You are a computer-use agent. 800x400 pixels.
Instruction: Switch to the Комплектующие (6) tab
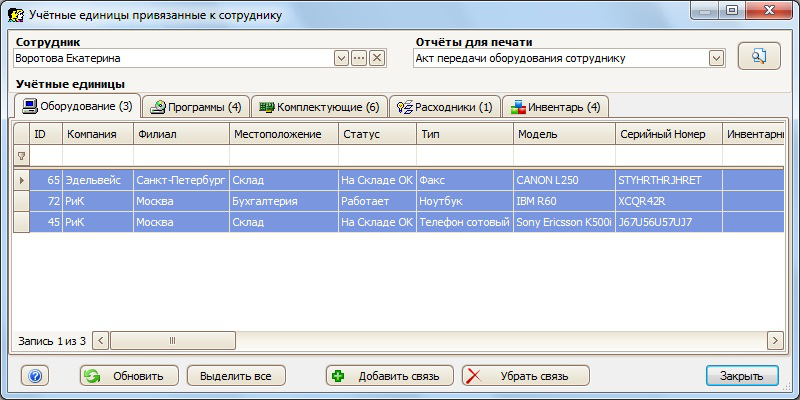point(319,107)
